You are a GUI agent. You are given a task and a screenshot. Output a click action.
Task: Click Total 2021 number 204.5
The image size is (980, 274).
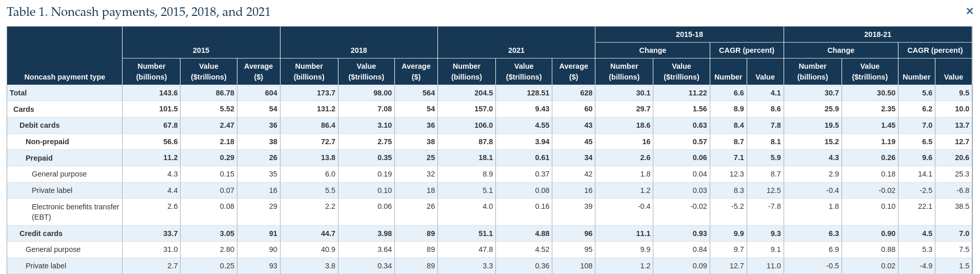pos(483,93)
